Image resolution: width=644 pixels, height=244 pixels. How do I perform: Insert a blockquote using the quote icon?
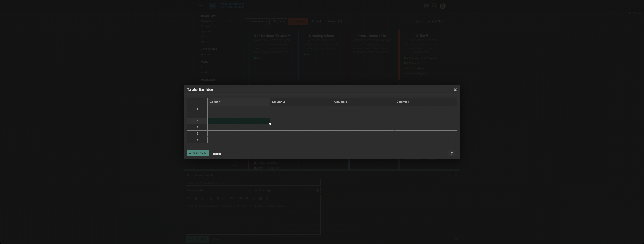pyautogui.click(x=218, y=198)
